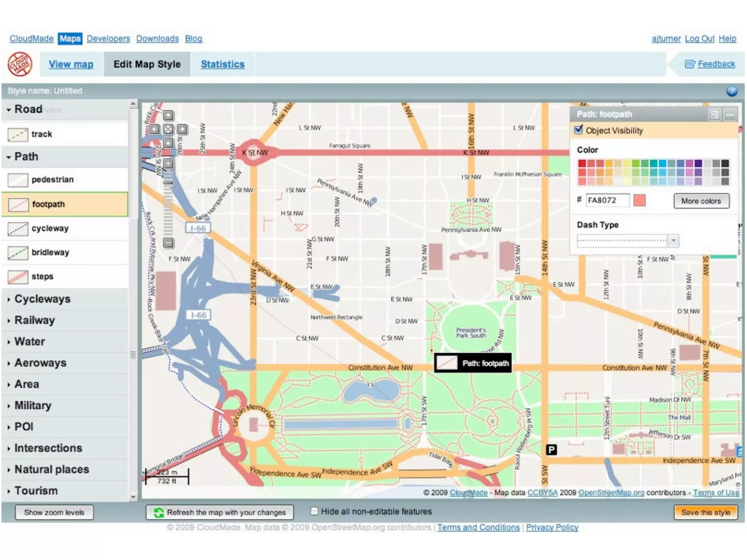Screen dimensions: 747x560
Task: Click the blue help question mark icon
Action: (731, 91)
